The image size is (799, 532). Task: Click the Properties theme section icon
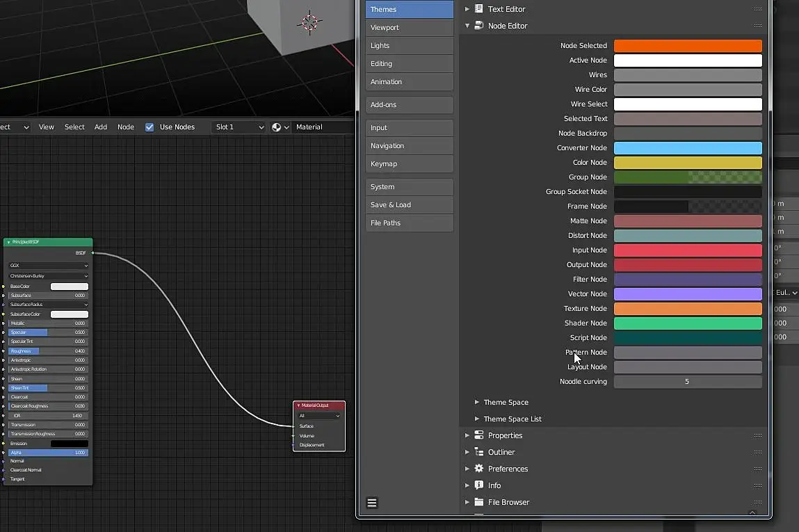[479, 435]
